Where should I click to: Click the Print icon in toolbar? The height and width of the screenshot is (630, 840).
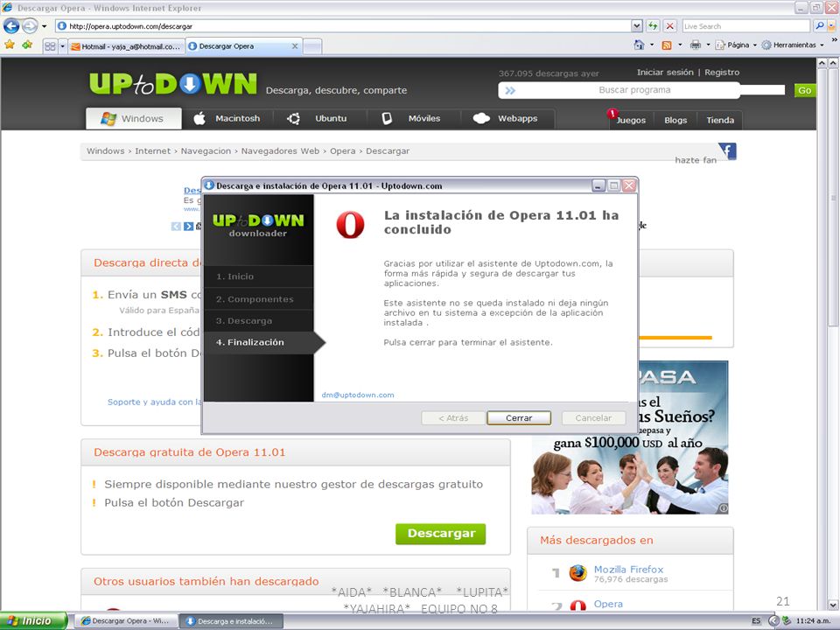(696, 45)
